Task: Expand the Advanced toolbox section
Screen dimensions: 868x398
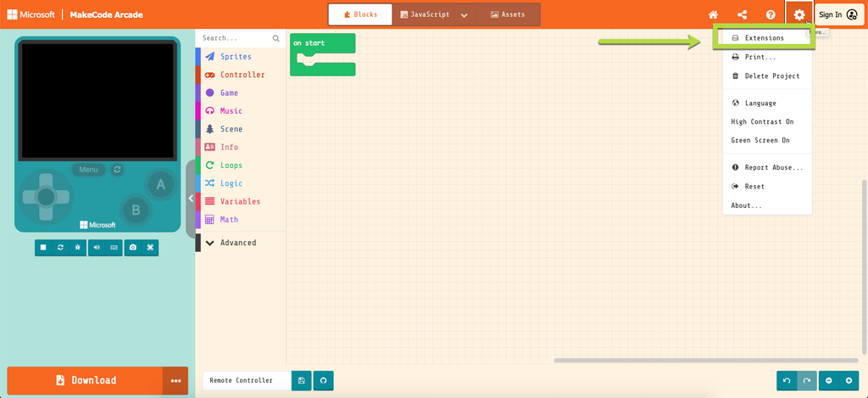Action: 240,243
